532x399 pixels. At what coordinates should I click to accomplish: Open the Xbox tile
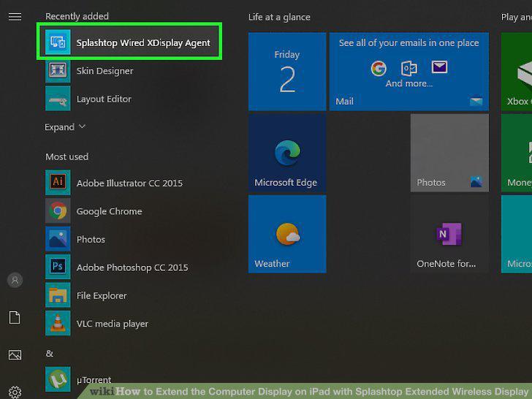[517, 72]
